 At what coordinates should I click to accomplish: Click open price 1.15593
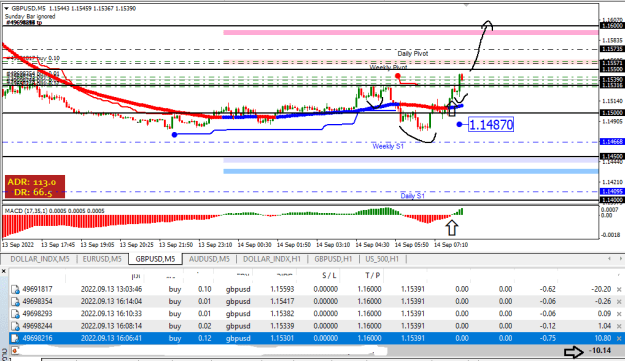282,289
